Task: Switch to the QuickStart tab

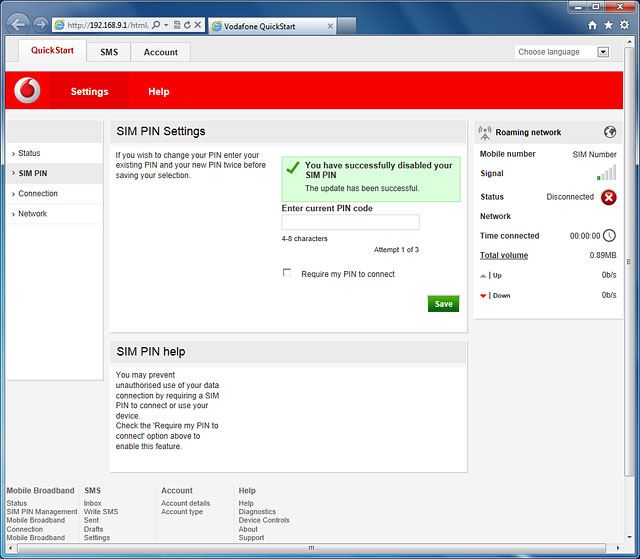Action: click(52, 50)
